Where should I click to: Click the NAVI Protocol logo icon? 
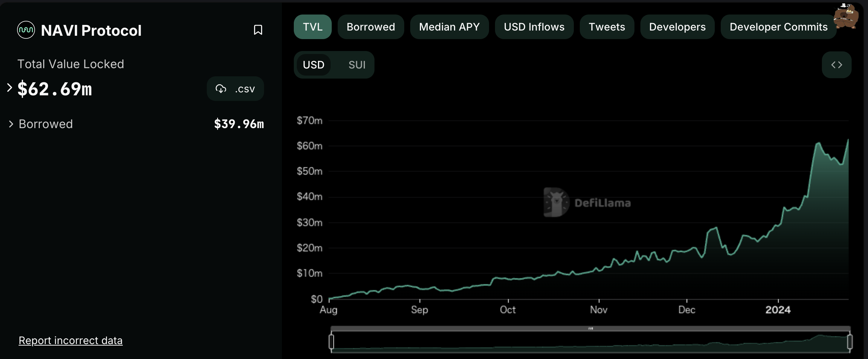coord(26,30)
